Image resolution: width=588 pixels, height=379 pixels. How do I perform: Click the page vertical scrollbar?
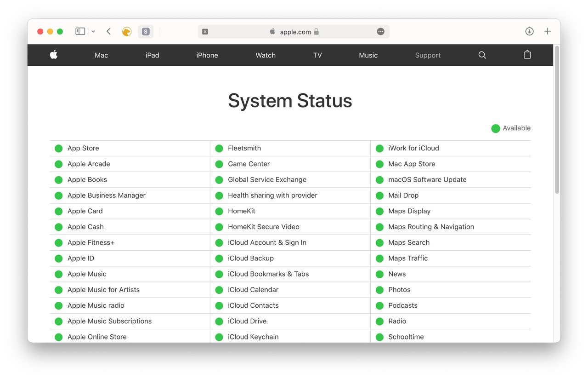557,120
